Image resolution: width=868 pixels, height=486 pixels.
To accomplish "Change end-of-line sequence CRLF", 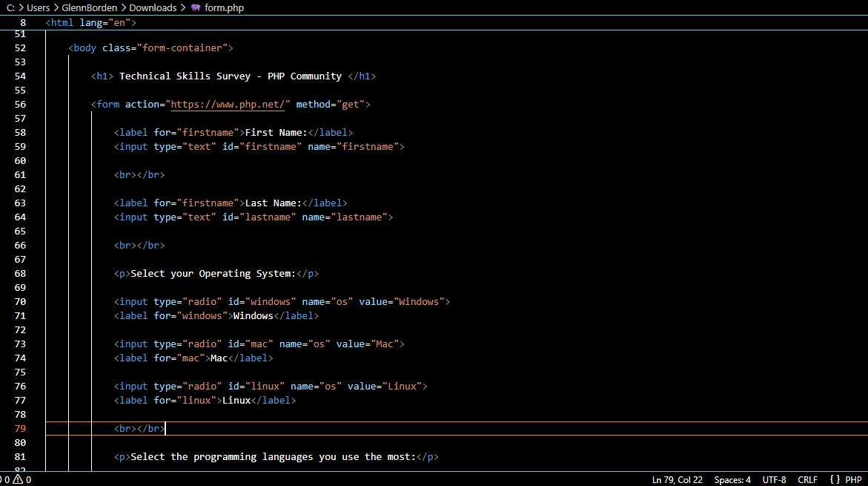I will point(807,479).
